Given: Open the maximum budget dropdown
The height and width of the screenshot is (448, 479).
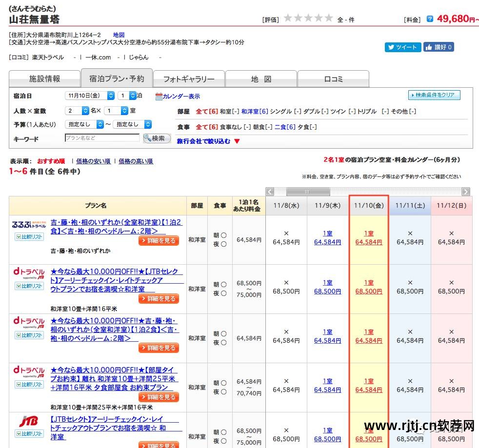Looking at the screenshot, I should 132,124.
